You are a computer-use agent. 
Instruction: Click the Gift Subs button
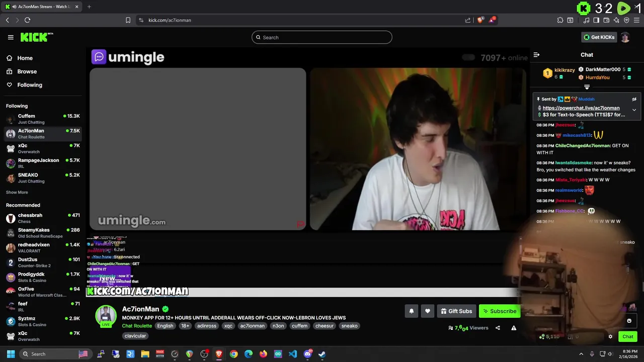pos(456,311)
